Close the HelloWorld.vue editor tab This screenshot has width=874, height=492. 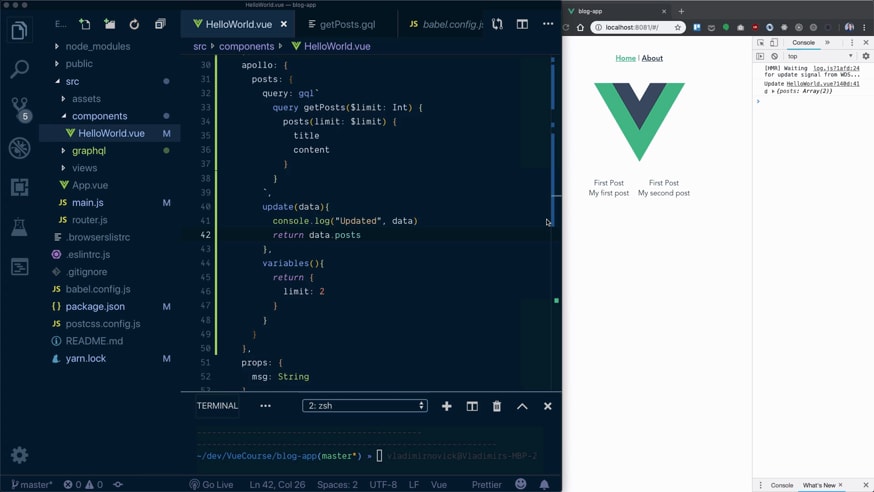[x=284, y=24]
